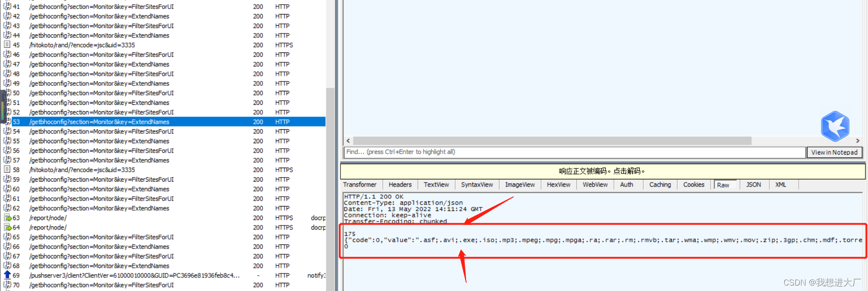Click the document icon of session 58
868x291 pixels.
pyautogui.click(x=7, y=169)
